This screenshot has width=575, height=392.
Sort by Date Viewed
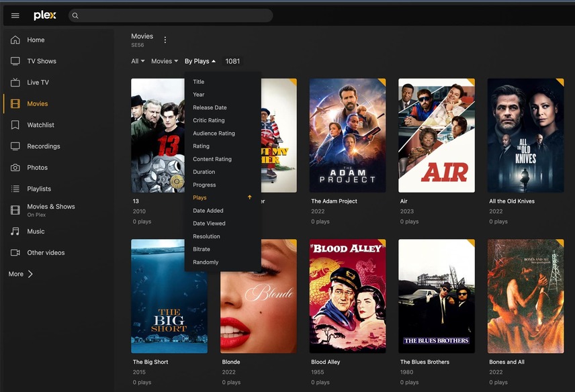(x=209, y=224)
